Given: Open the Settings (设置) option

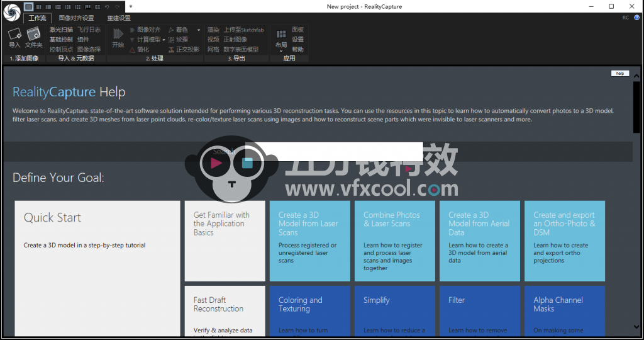Looking at the screenshot, I should pyautogui.click(x=297, y=40).
